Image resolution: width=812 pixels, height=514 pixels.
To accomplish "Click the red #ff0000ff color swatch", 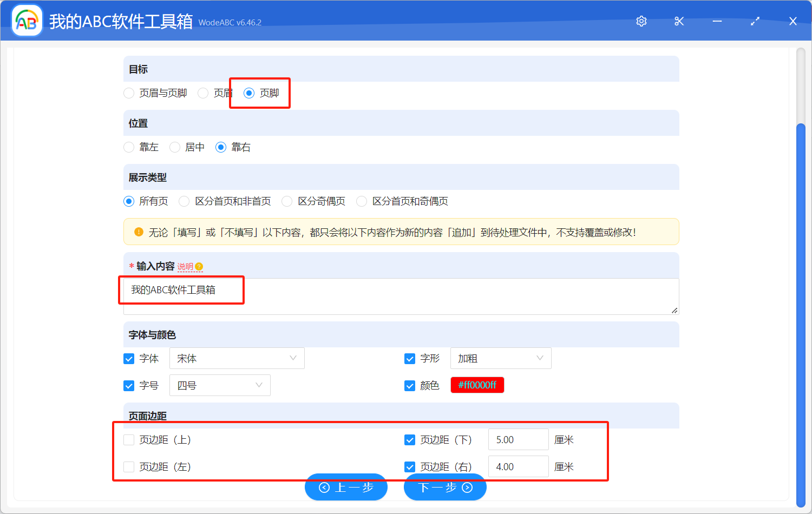I will [x=477, y=385].
